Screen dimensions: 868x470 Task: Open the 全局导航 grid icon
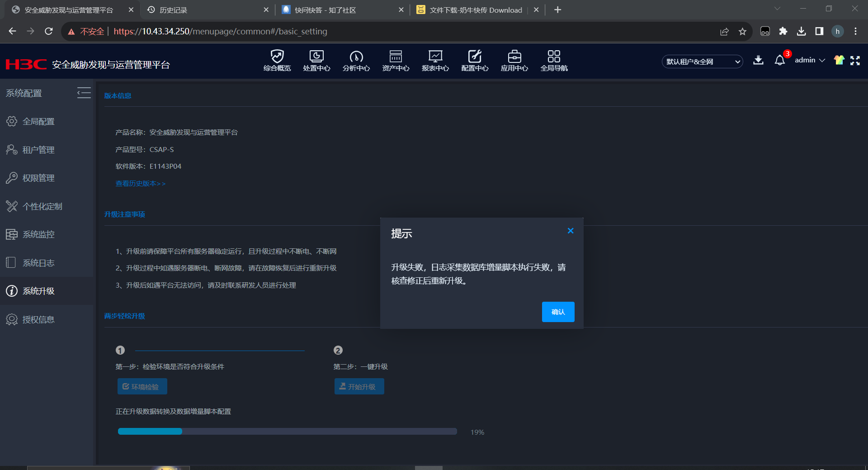[554, 57]
